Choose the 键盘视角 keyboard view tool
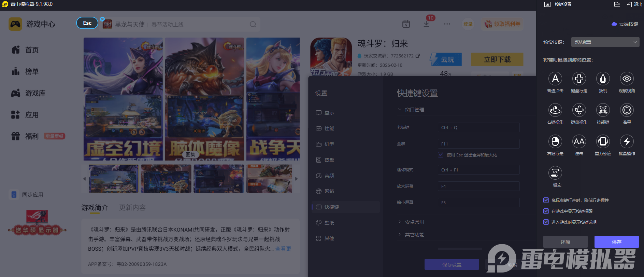Viewport: 644px width, 277px height. (x=579, y=110)
